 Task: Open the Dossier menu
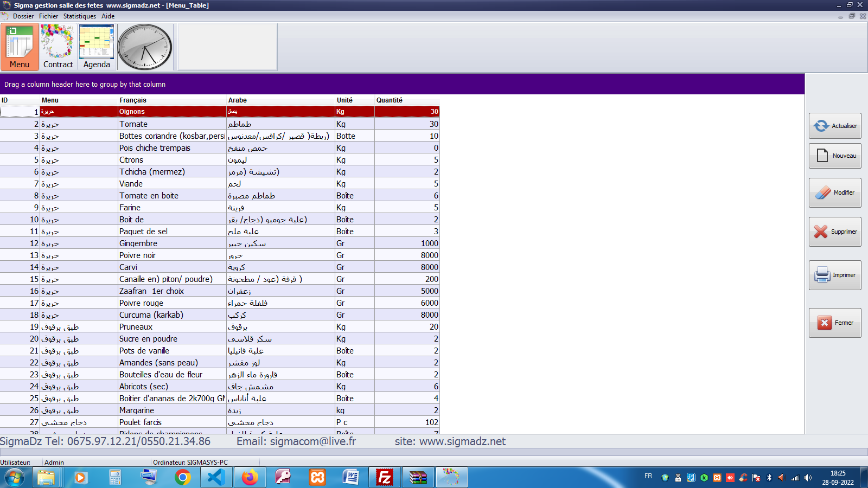[x=23, y=16]
